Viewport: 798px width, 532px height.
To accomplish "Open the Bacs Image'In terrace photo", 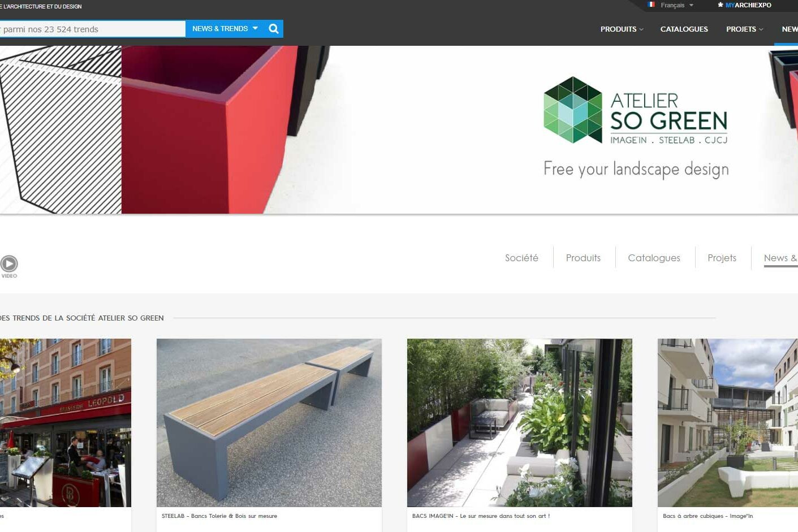I will coord(520,422).
